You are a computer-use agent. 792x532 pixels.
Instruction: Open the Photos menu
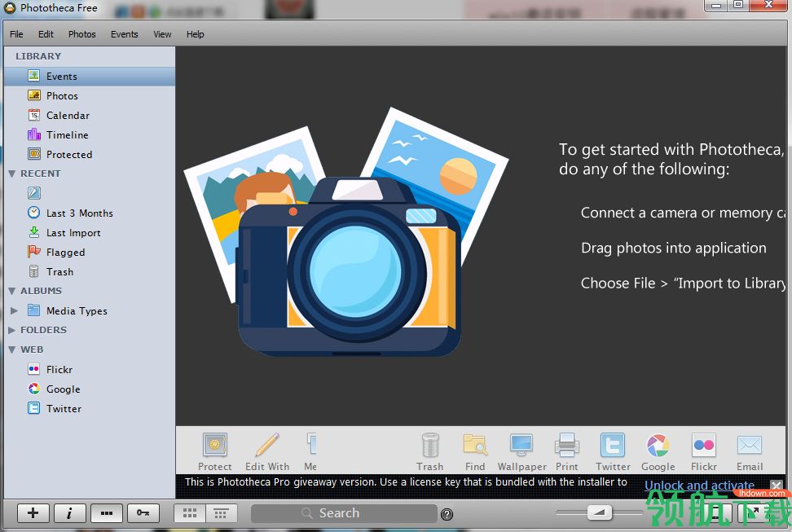(81, 34)
